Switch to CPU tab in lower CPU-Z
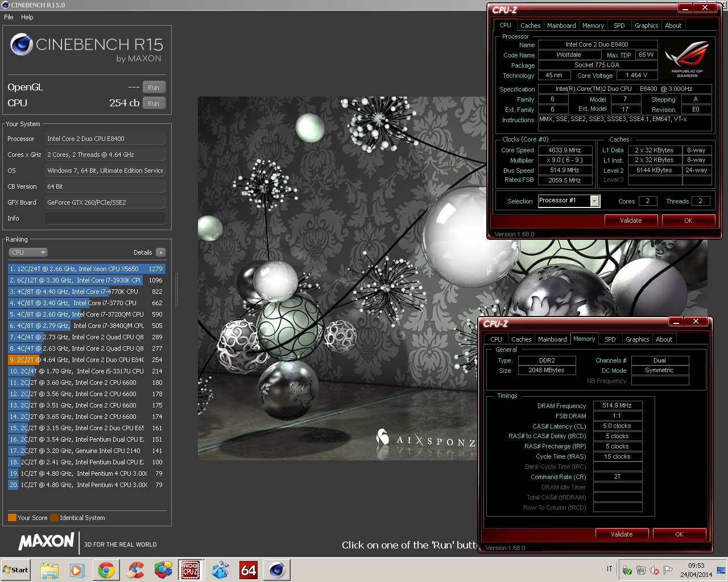Image resolution: width=728 pixels, height=582 pixels. [497, 339]
